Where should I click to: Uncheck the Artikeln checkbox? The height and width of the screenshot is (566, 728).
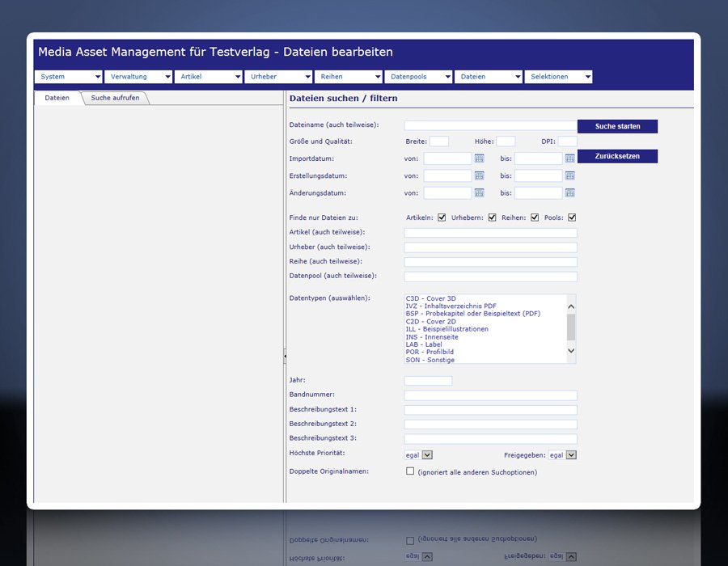pos(442,218)
